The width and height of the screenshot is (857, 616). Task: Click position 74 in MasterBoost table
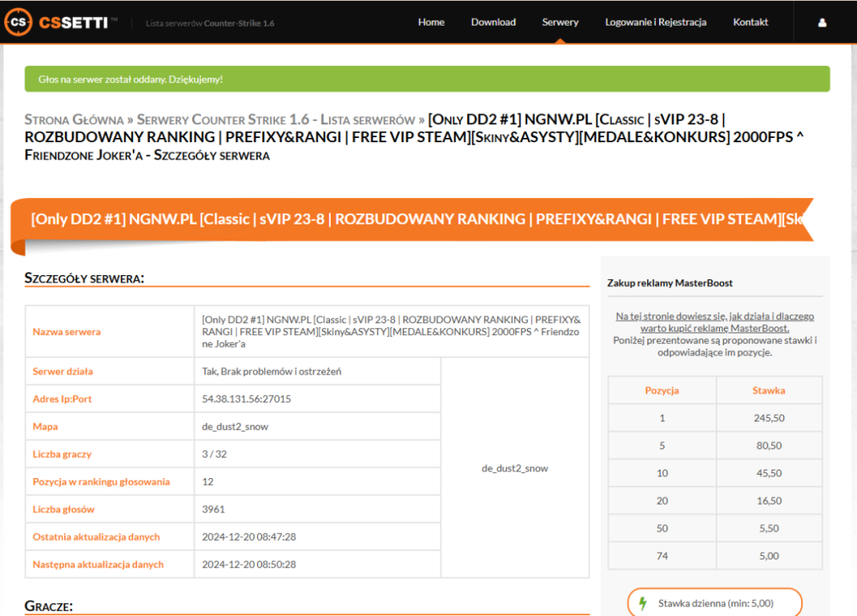click(662, 556)
